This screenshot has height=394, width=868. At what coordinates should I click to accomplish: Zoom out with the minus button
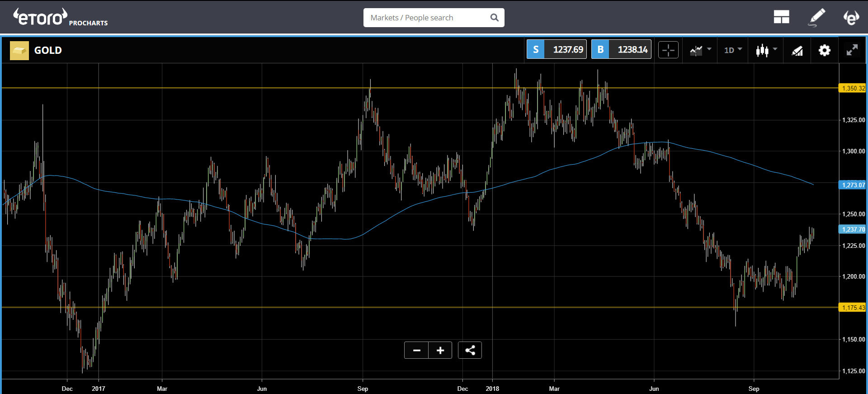pyautogui.click(x=416, y=350)
